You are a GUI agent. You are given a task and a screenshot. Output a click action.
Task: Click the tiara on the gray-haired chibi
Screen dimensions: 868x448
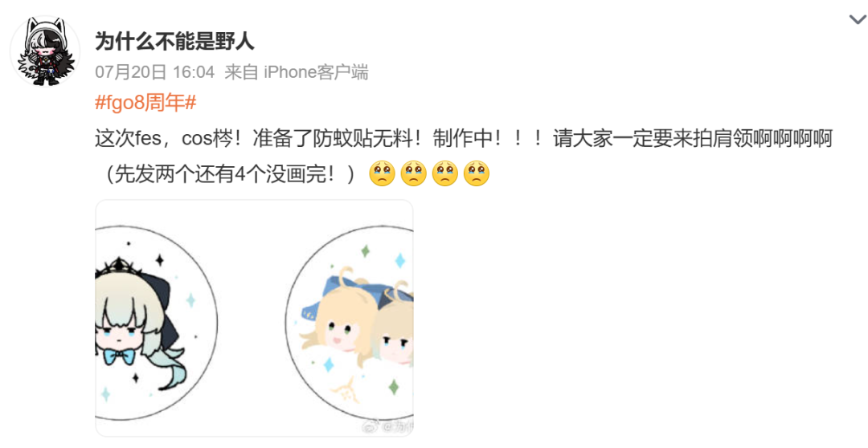[121, 267]
